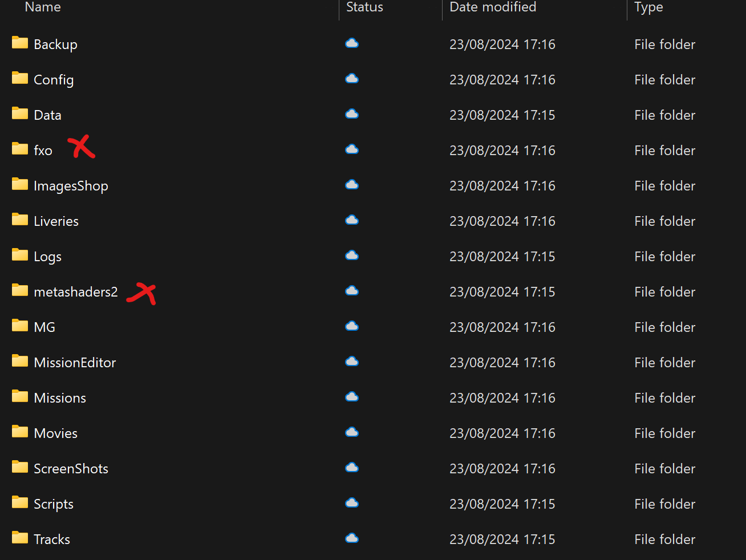Click the metashaders2 folder icon
This screenshot has width=746, height=560.
tap(20, 290)
